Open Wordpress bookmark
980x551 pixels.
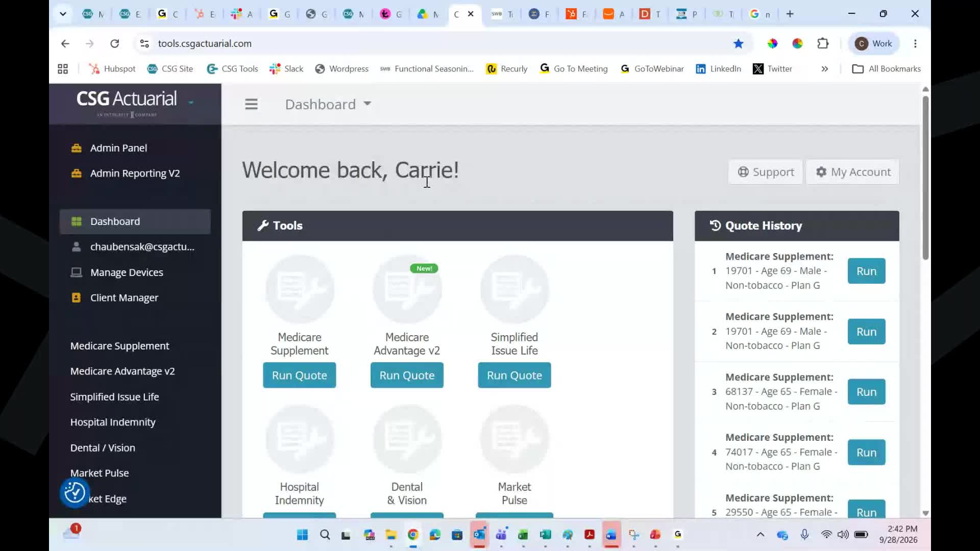coord(341,69)
